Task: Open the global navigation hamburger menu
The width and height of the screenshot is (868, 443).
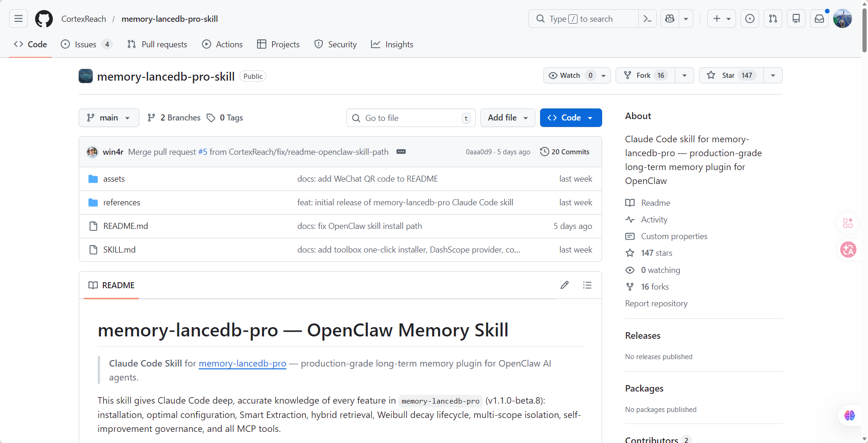Action: click(x=19, y=19)
